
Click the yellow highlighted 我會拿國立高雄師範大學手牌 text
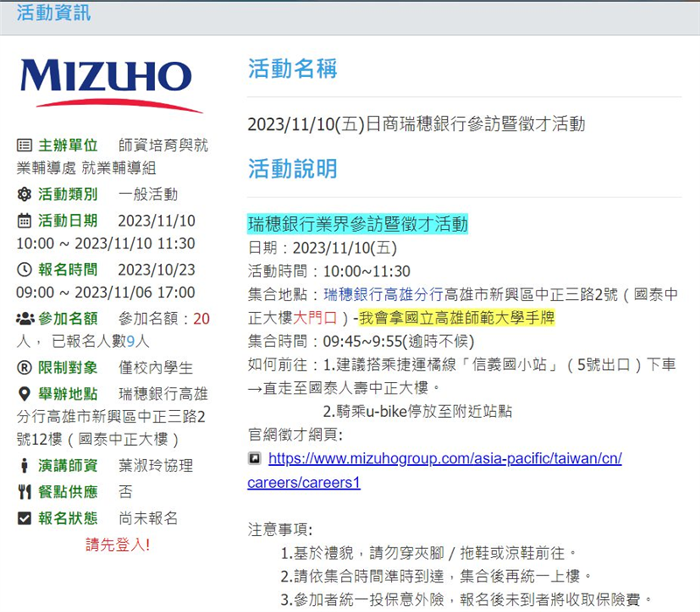coord(457,317)
